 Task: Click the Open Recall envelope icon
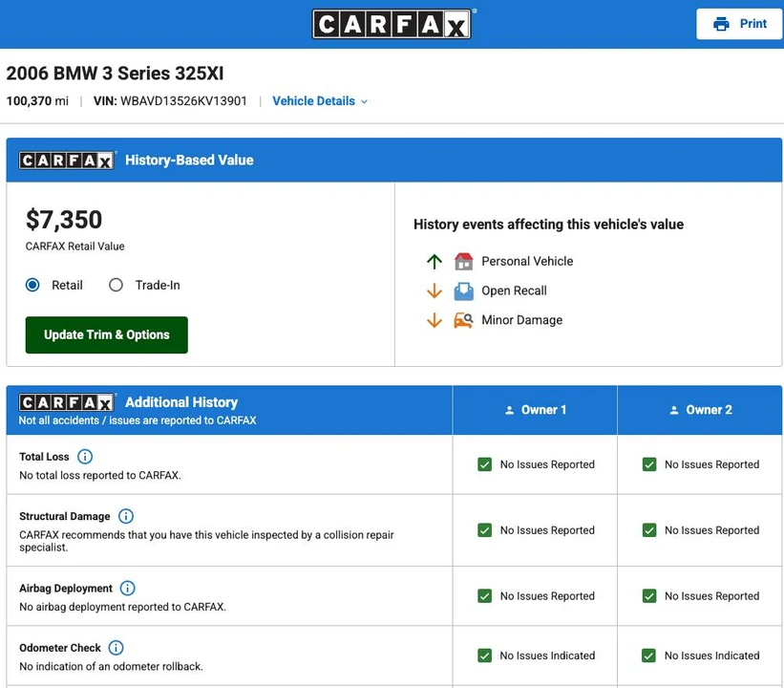pos(463,290)
